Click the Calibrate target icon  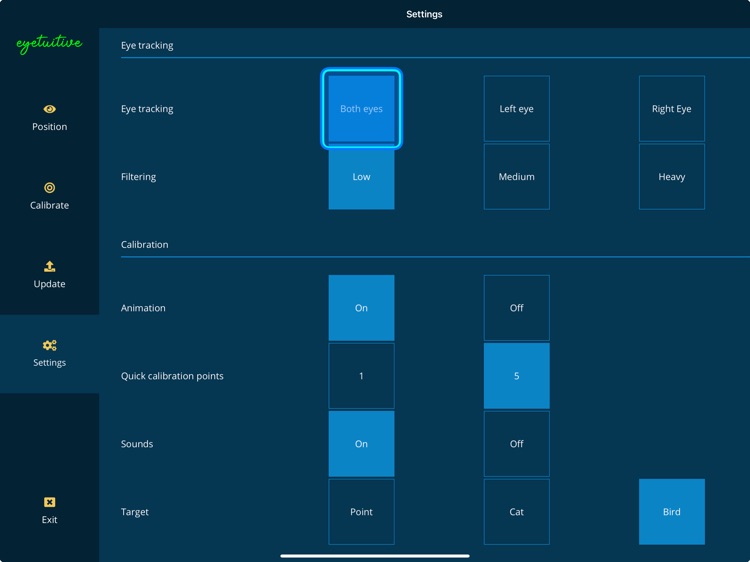point(49,187)
